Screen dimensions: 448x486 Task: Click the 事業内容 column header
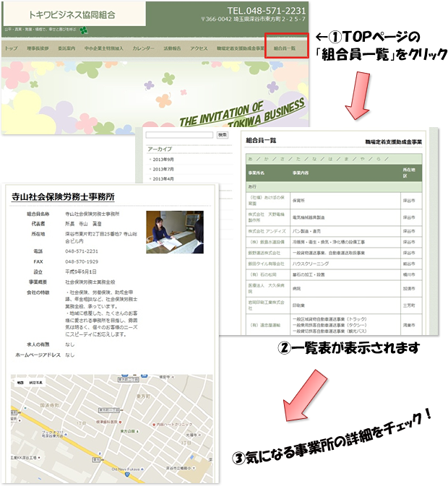(301, 173)
